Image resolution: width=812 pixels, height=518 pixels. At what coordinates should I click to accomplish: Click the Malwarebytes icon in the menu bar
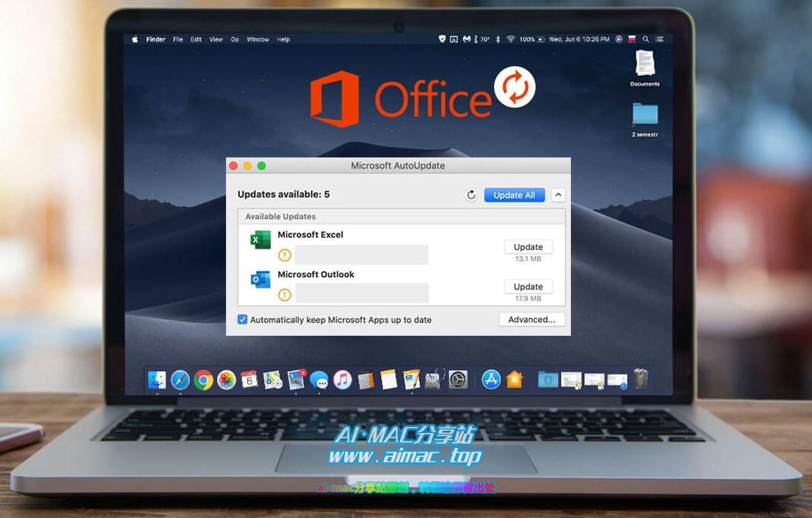click(466, 39)
